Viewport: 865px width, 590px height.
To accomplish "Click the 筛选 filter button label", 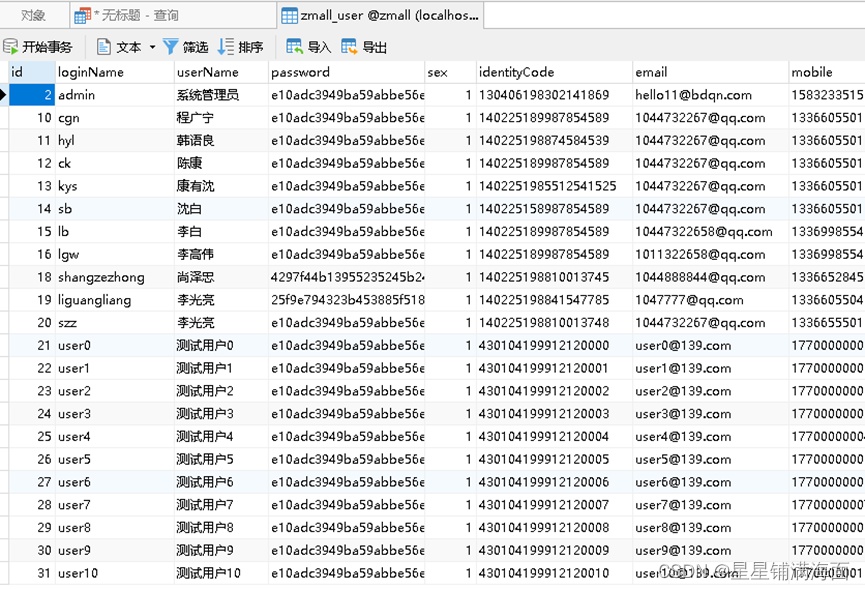I will pos(195,47).
